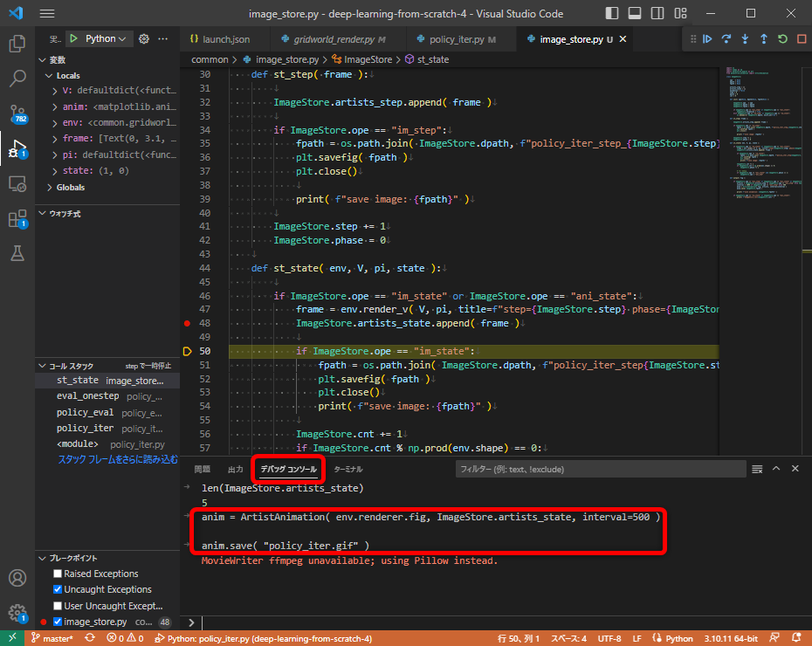Toggle Uncaught Exceptions breakpoint checkbox

[x=58, y=589]
